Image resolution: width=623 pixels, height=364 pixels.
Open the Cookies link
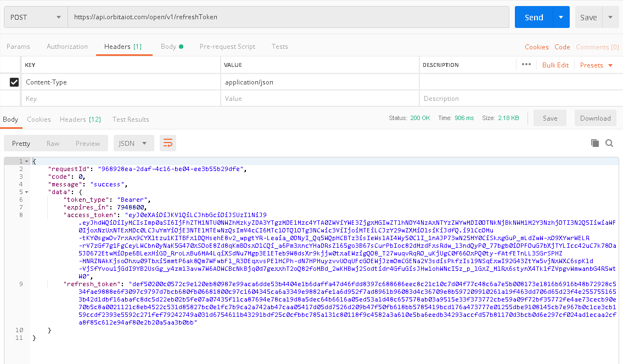pos(536,47)
